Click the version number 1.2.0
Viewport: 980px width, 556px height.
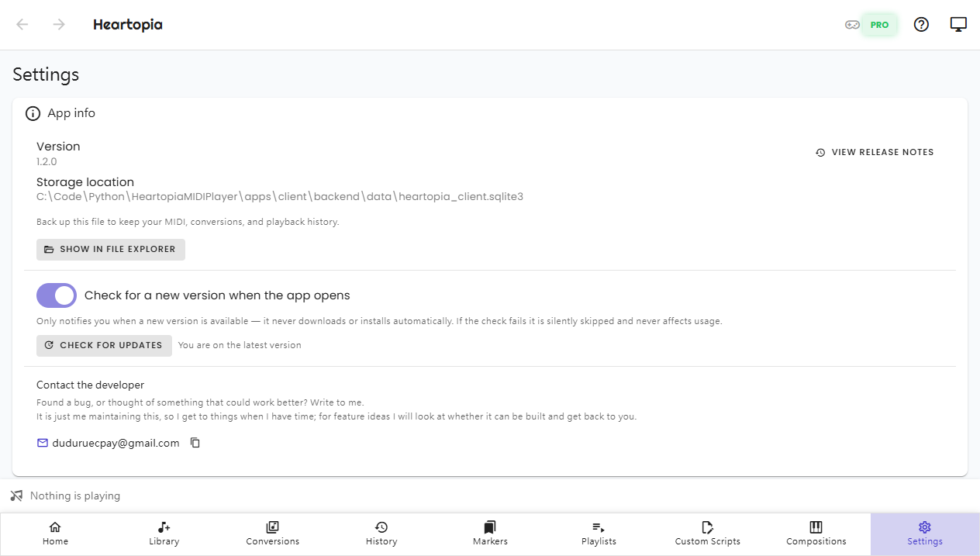coord(47,162)
